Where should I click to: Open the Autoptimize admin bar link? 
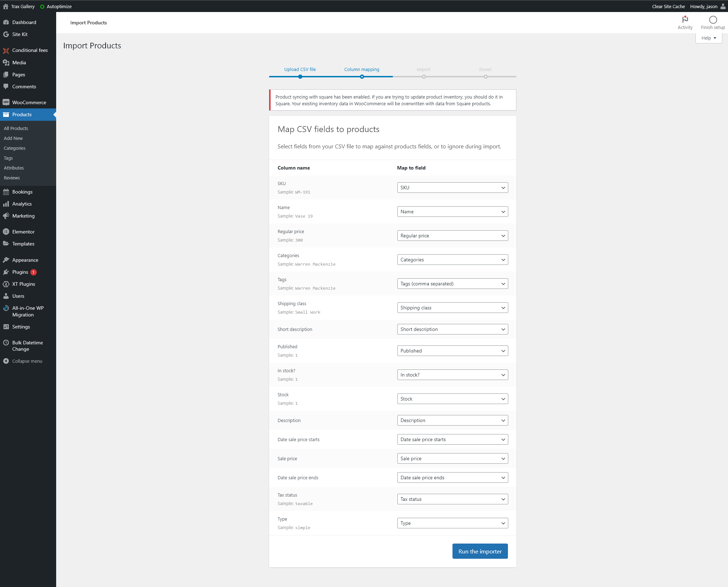click(59, 6)
